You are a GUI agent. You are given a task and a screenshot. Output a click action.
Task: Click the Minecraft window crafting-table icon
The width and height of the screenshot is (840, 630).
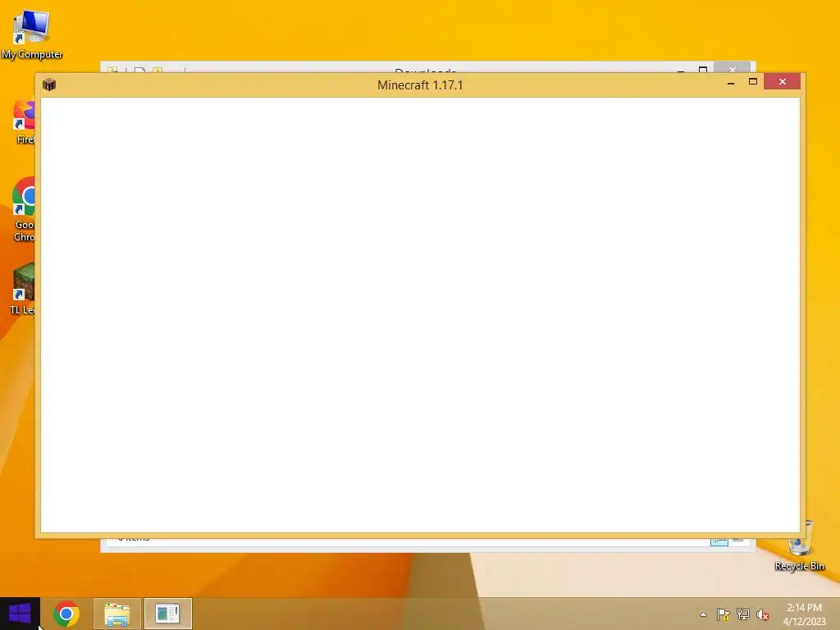click(x=49, y=84)
